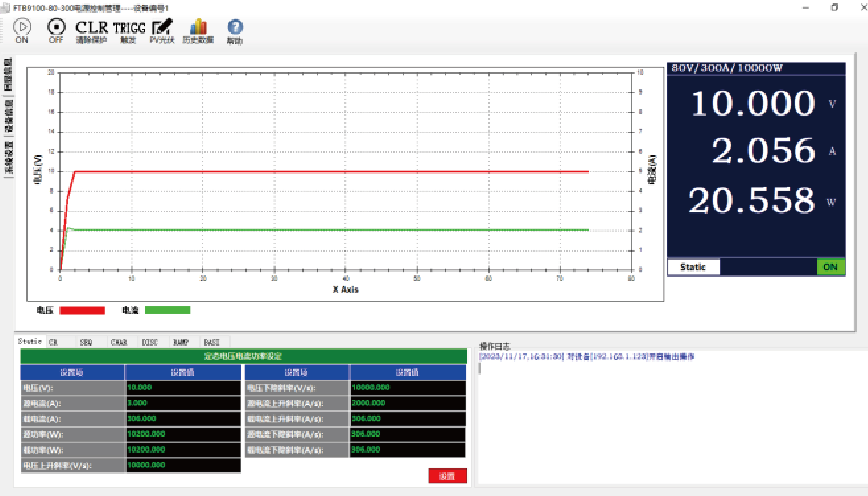Open help with the blue question mark icon

pyautogui.click(x=235, y=31)
